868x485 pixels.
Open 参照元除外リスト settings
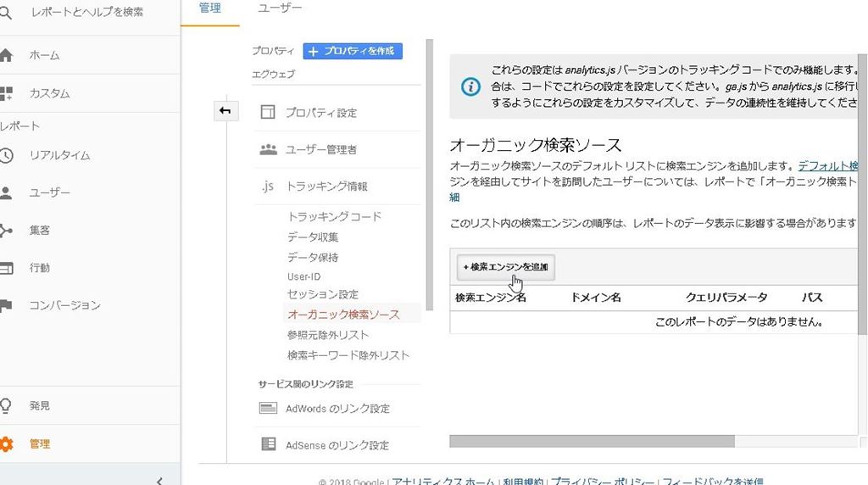(x=328, y=335)
